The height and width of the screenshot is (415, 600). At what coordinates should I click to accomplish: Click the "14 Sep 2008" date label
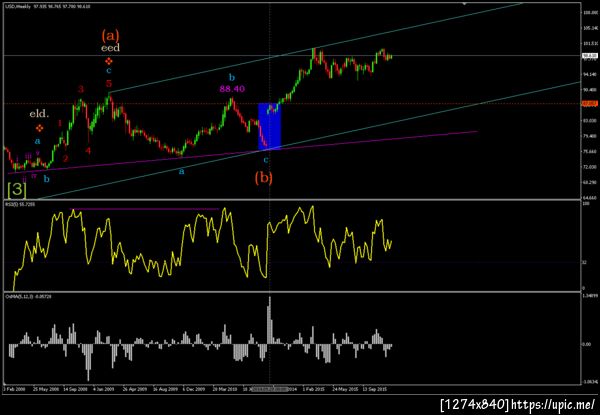[77, 389]
